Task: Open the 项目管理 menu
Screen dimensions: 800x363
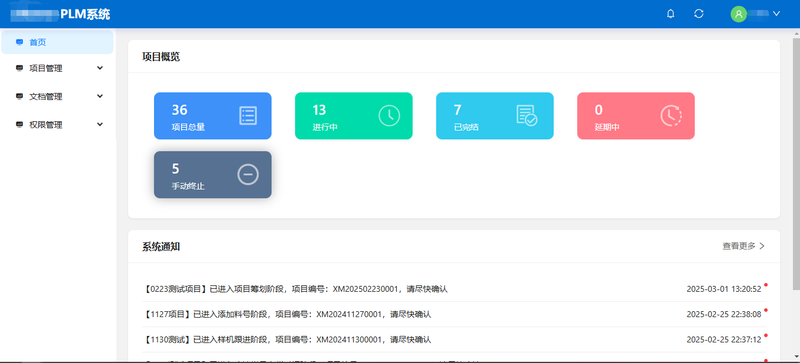Action: click(x=57, y=68)
